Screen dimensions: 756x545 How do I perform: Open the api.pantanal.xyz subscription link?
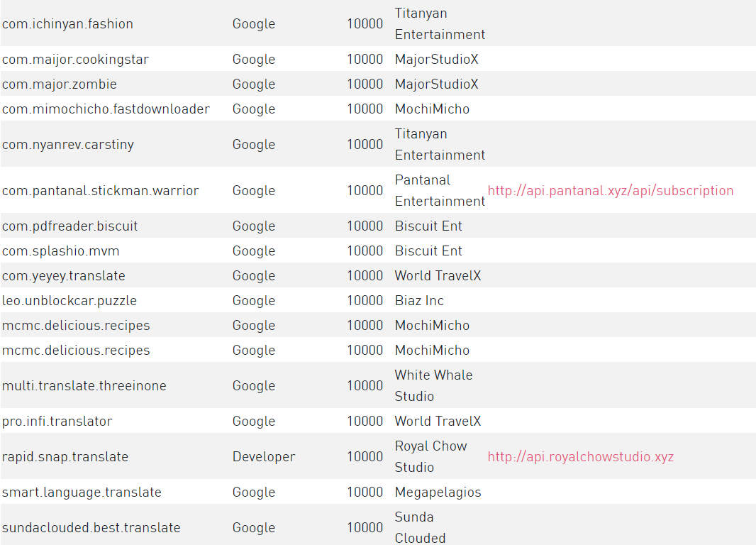click(611, 190)
